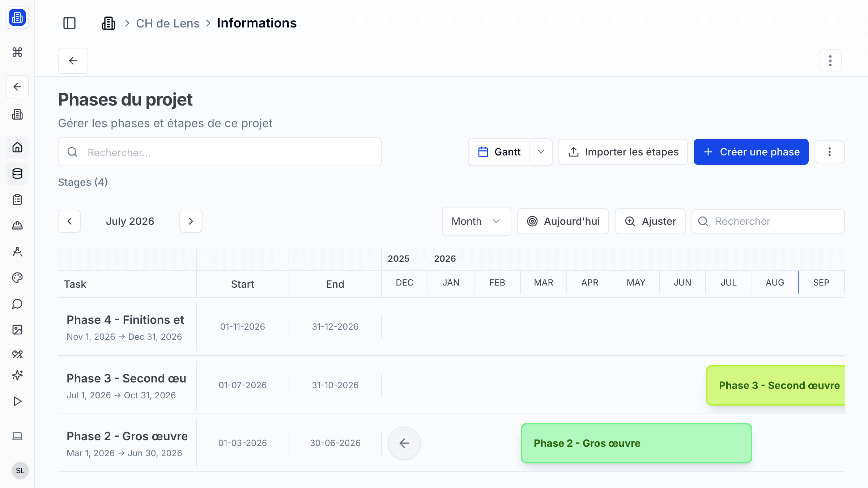Click the Stages (4) label

tap(83, 182)
